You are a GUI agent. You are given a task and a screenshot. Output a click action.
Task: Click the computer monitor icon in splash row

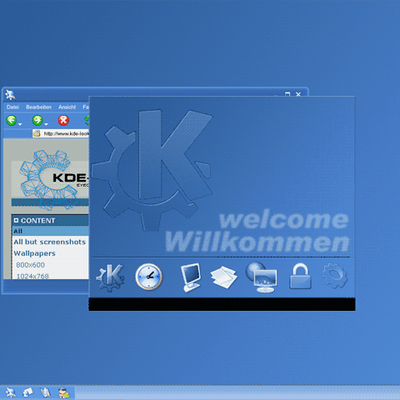click(191, 277)
